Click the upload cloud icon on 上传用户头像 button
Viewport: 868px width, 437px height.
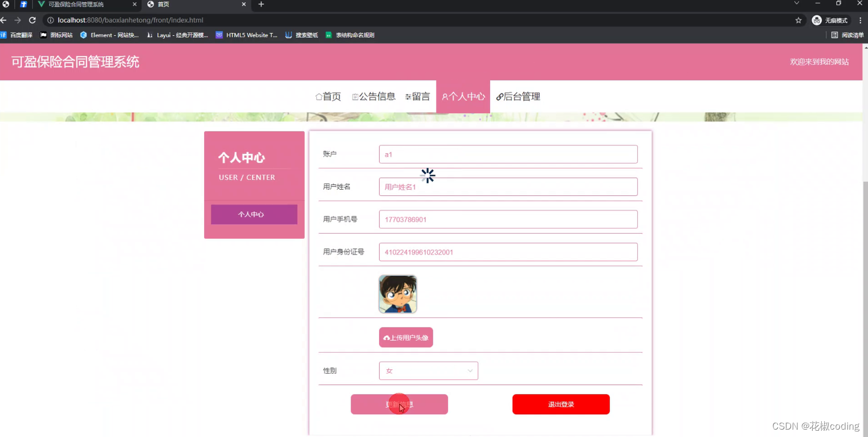[386, 337]
